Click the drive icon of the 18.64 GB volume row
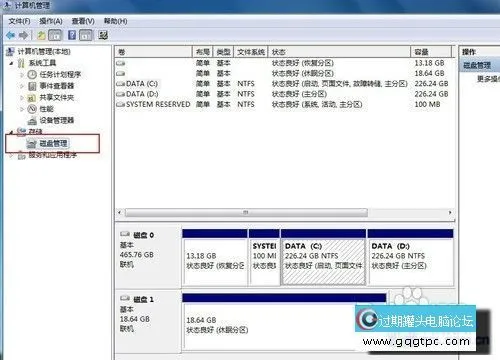Screen dimensions: 500x360 (121, 73)
